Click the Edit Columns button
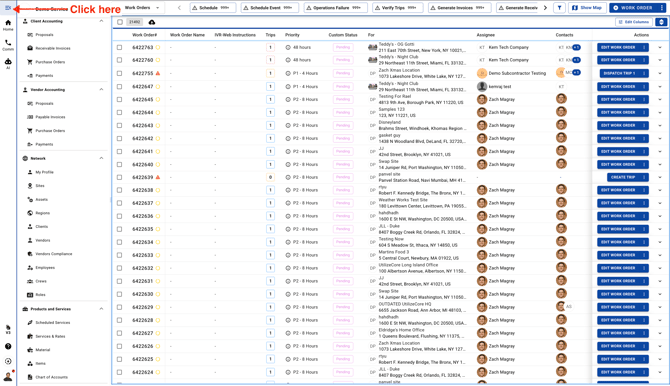The image size is (670, 386). 634,22
